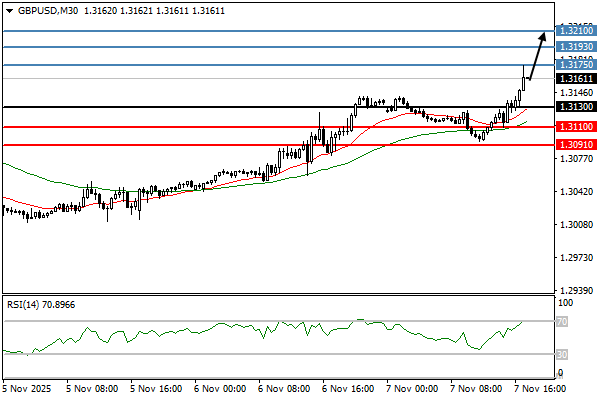
Task: Click the 1.31750 blue resistance label
Action: tap(575, 65)
